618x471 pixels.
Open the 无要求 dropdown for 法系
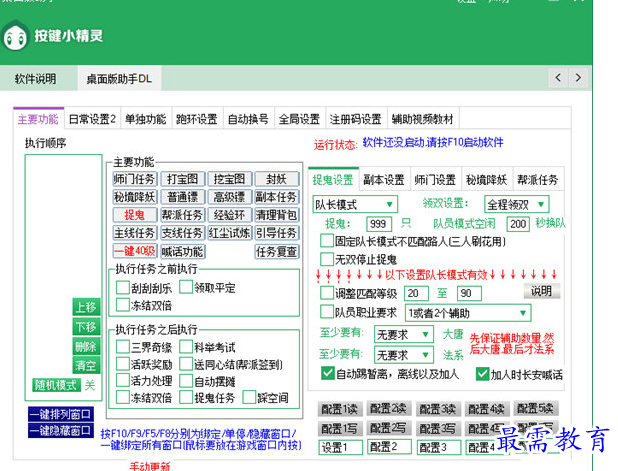tap(404, 355)
